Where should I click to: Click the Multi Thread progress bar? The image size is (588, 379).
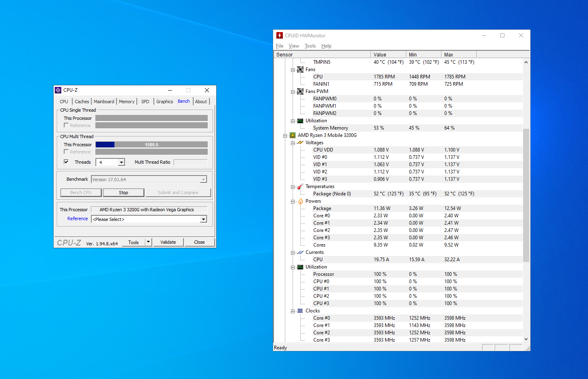coord(151,145)
